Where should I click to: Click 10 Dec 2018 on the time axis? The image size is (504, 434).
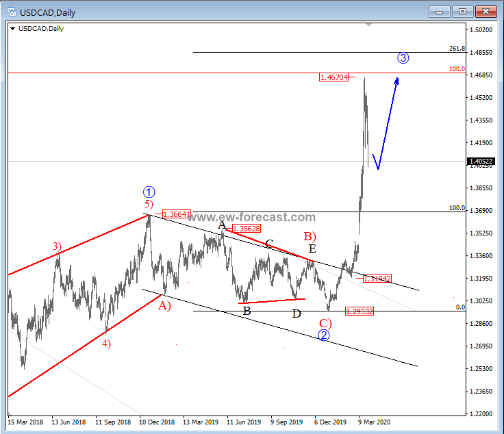[x=156, y=423]
